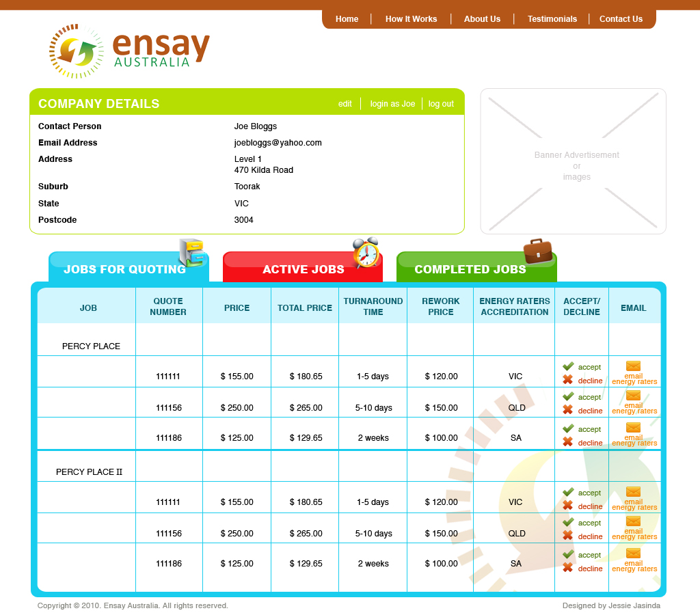Viewport: 700px width, 615px height.
Task: Open the Home menu item
Action: tap(347, 19)
